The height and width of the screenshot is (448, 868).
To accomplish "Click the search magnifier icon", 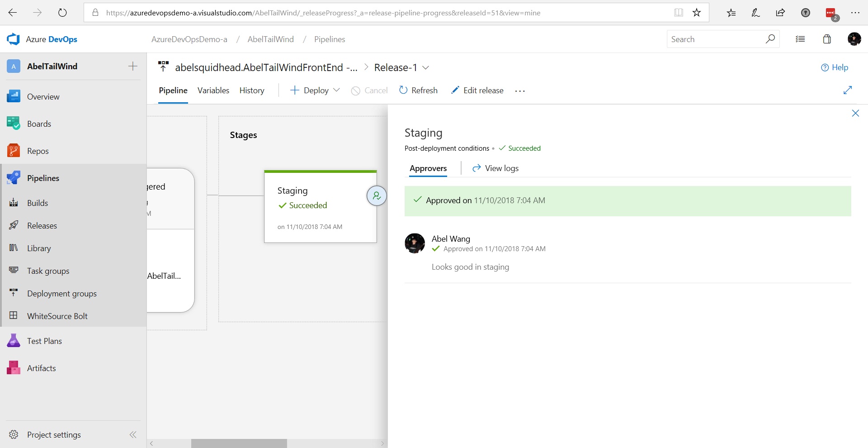I will [770, 39].
